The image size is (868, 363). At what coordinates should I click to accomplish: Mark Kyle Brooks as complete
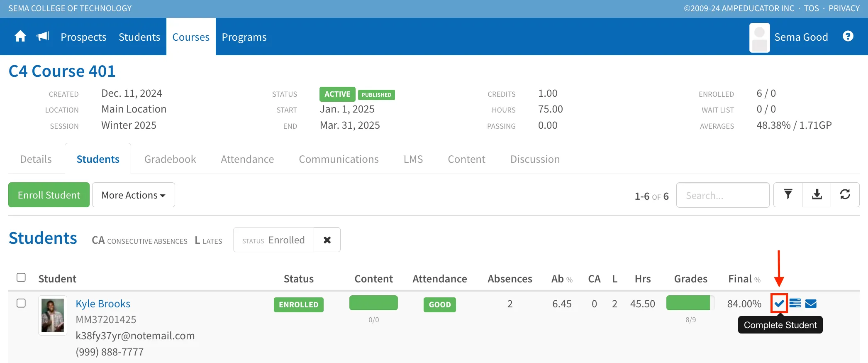coord(779,304)
